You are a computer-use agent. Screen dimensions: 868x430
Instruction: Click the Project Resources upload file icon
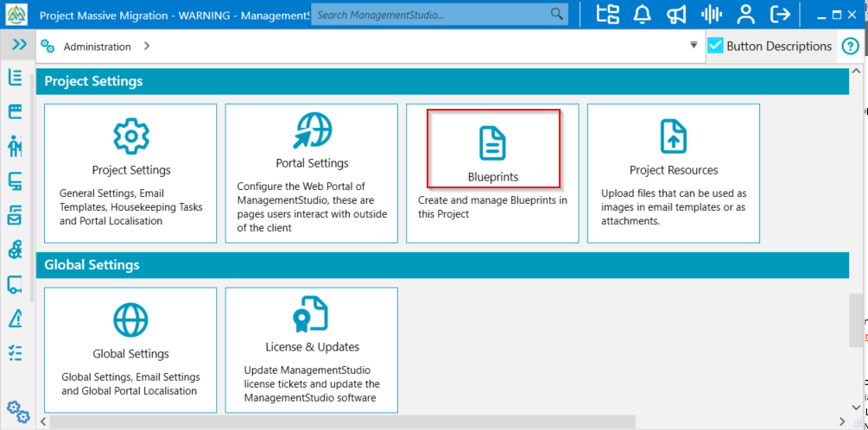click(673, 136)
